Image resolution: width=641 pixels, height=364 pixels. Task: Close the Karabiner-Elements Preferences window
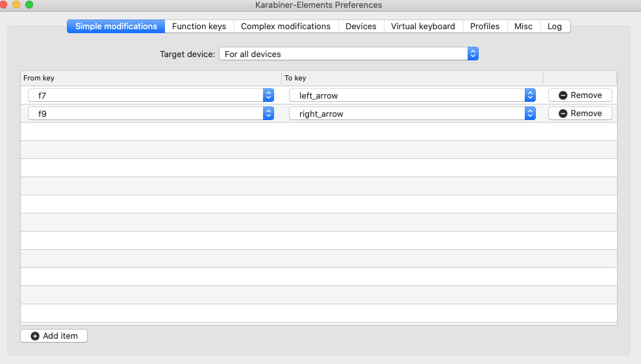[x=3, y=5]
